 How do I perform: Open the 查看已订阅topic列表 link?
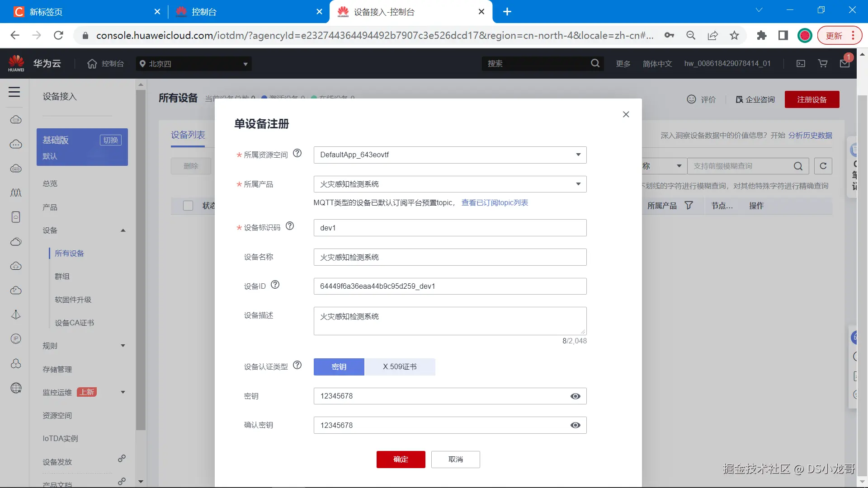click(495, 203)
